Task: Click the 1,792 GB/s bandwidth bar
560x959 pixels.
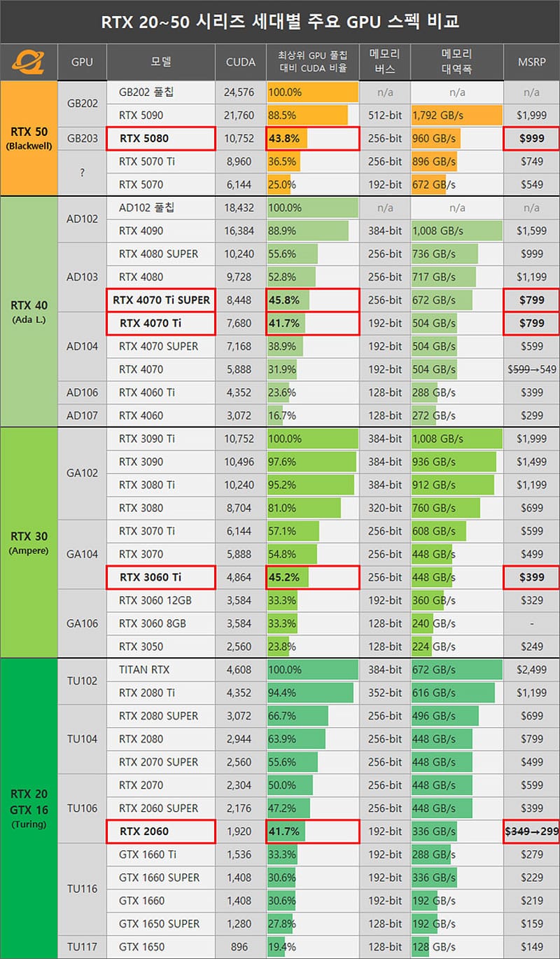Action: tap(456, 116)
